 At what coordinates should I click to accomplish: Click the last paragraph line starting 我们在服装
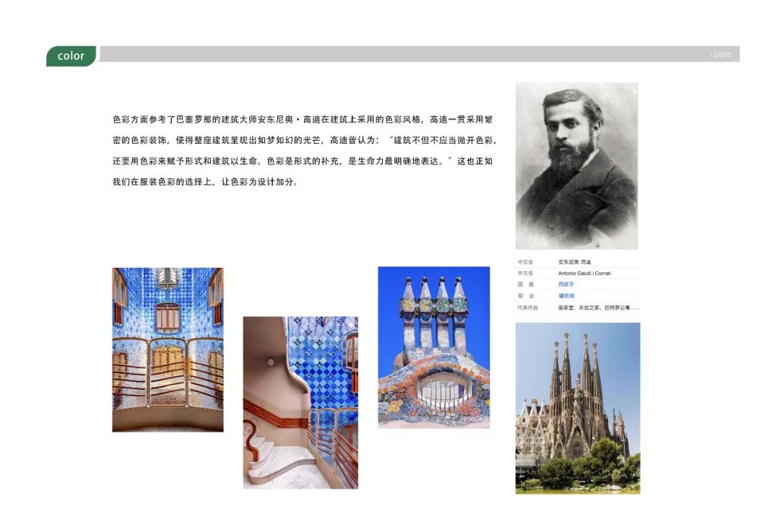click(x=205, y=182)
